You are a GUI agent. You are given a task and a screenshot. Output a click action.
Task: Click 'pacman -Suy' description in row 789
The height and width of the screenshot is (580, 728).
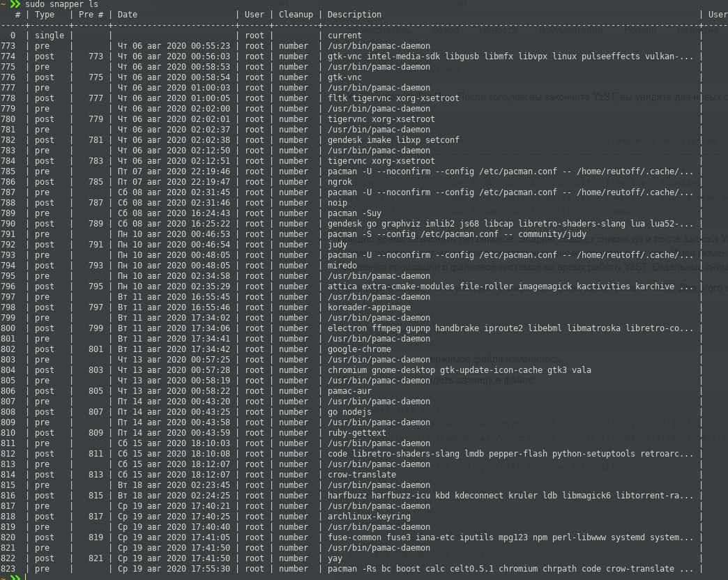point(354,213)
